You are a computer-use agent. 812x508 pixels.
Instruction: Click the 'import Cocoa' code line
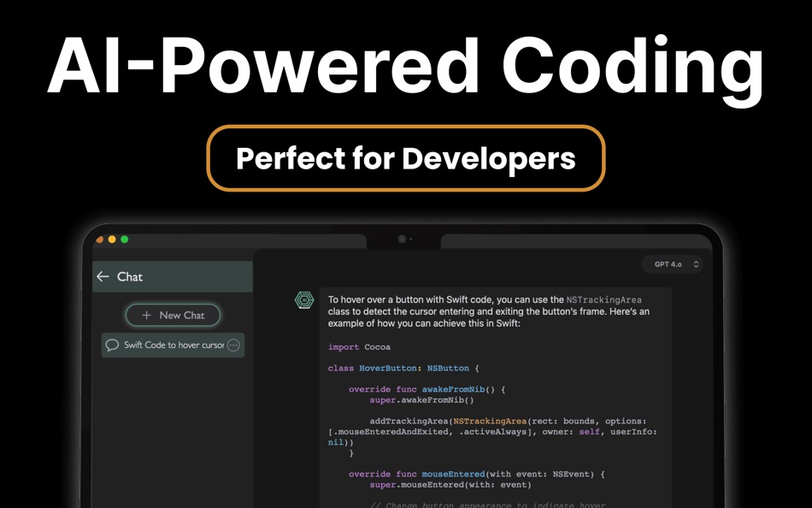[359, 347]
